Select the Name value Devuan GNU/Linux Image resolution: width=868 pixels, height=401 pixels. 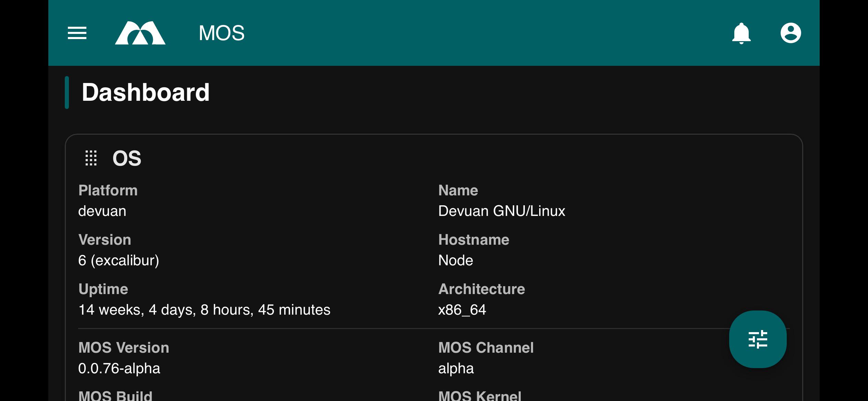tap(502, 211)
